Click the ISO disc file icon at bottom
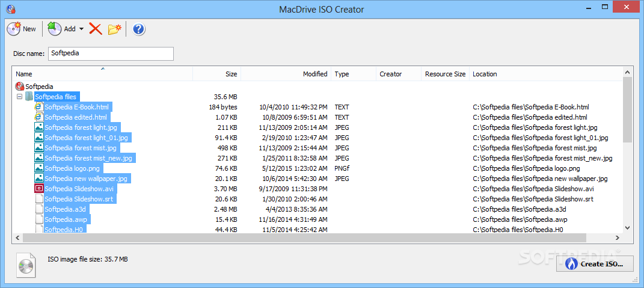Viewport: 644px width, 288px height. pyautogui.click(x=26, y=265)
